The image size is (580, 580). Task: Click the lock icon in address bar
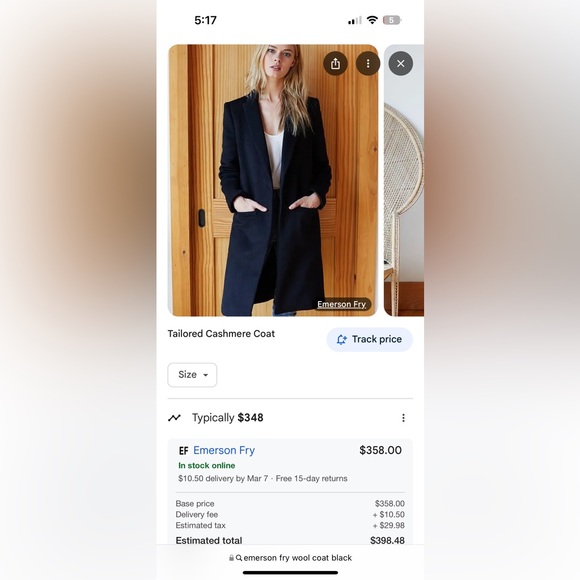point(231,558)
